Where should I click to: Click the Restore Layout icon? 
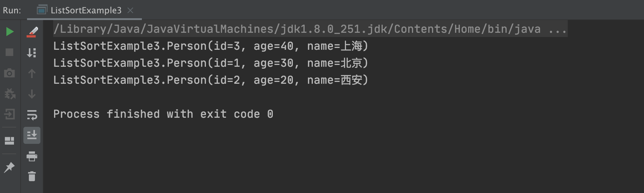(9, 141)
